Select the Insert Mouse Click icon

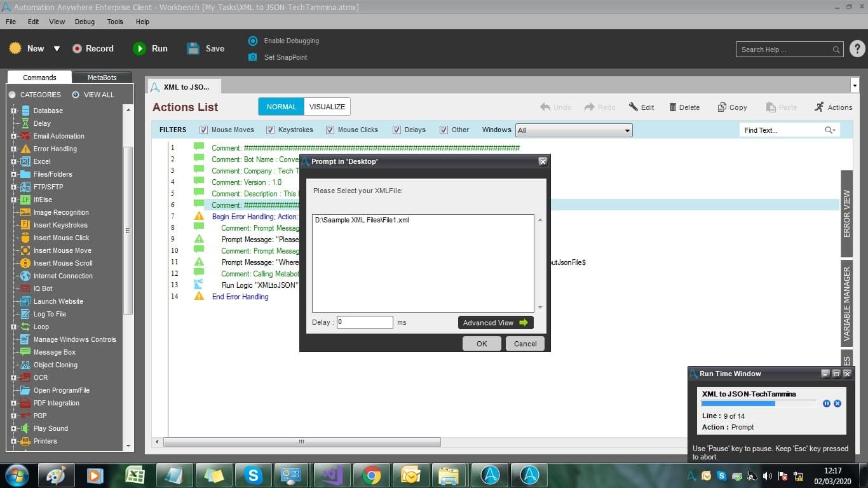[25, 238]
